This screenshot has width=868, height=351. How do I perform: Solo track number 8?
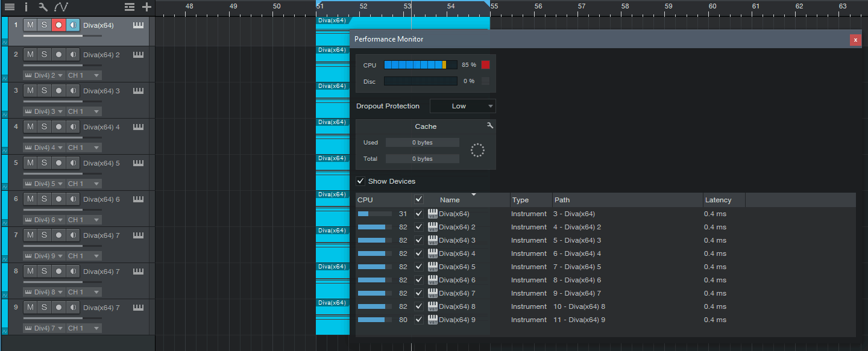pyautogui.click(x=44, y=272)
